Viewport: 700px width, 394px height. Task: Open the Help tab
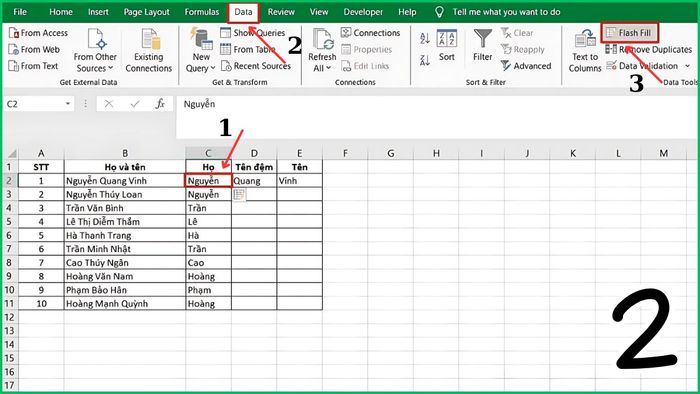(x=407, y=12)
